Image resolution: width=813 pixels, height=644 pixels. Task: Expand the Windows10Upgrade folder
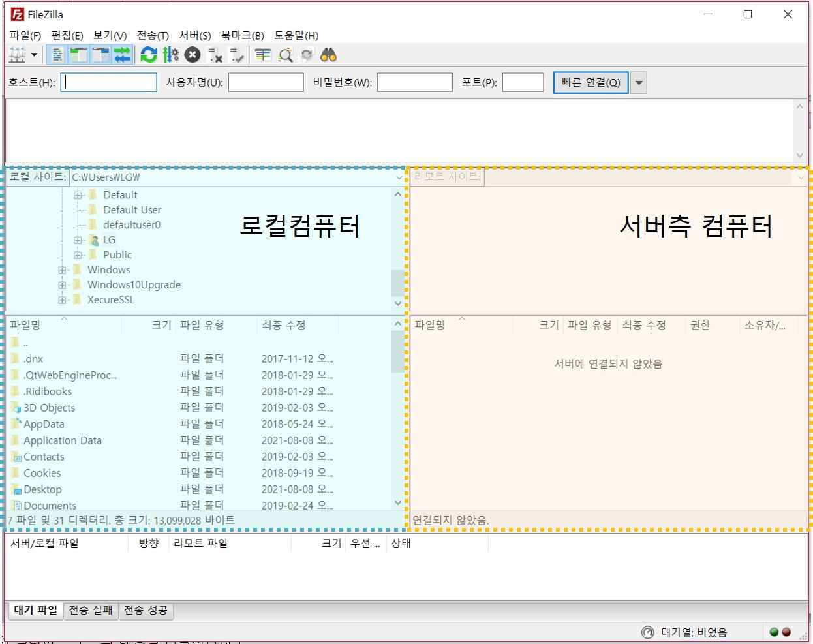[62, 285]
